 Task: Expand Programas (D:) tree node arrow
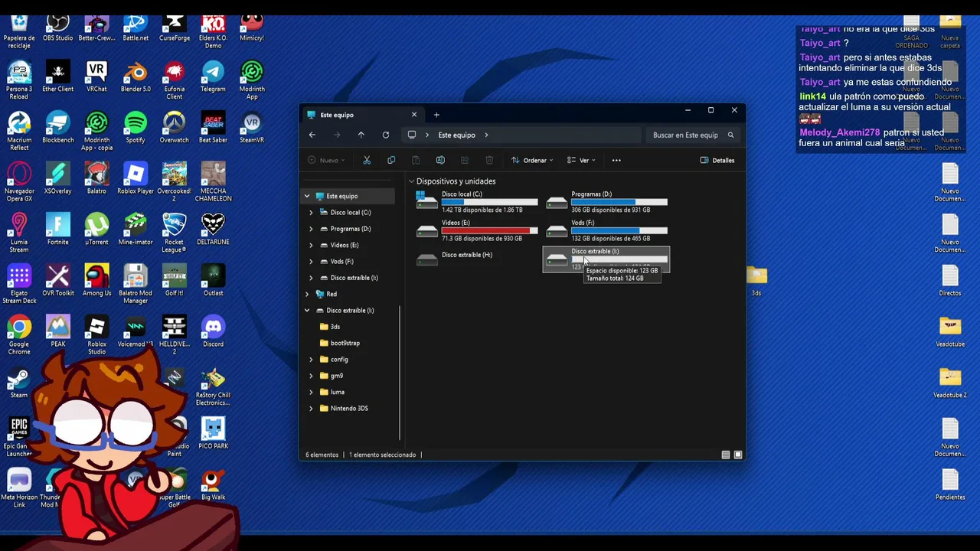311,229
